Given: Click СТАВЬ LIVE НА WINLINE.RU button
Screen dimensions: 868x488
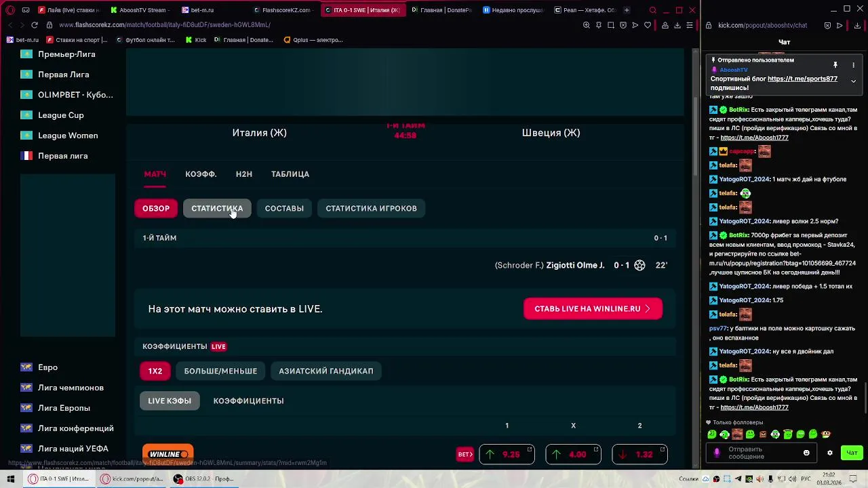Looking at the screenshot, I should tap(593, 308).
